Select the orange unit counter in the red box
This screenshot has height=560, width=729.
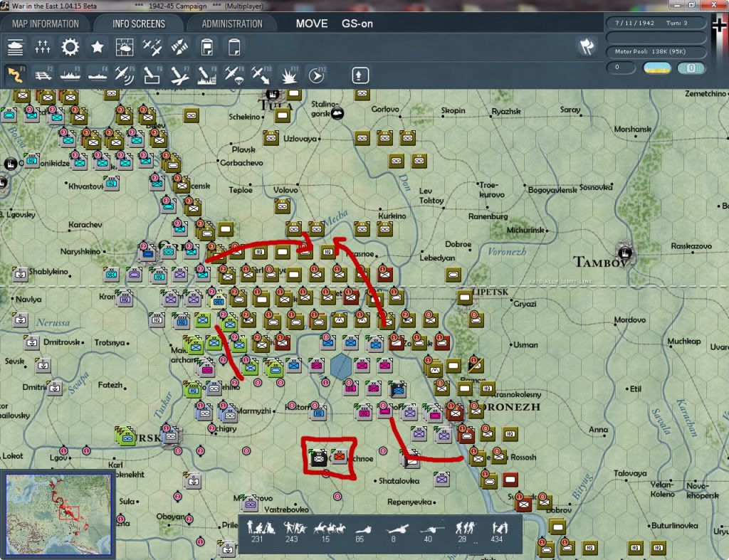tap(340, 457)
